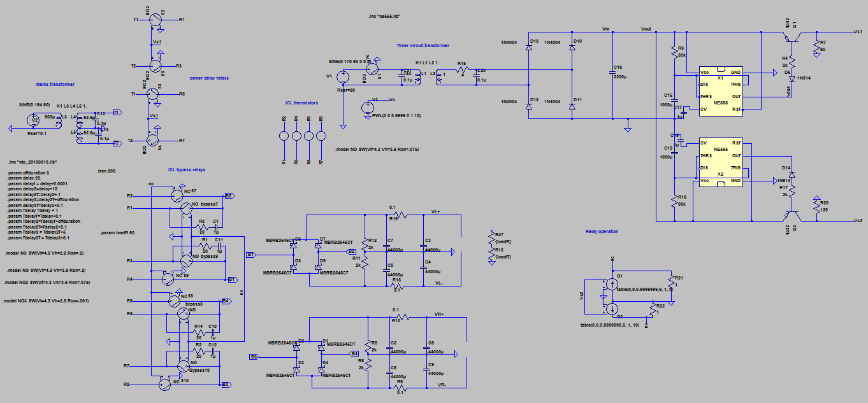This screenshot has width=868, height=403.
Task: Select the V2 mains voltage source
Action: 34,120
